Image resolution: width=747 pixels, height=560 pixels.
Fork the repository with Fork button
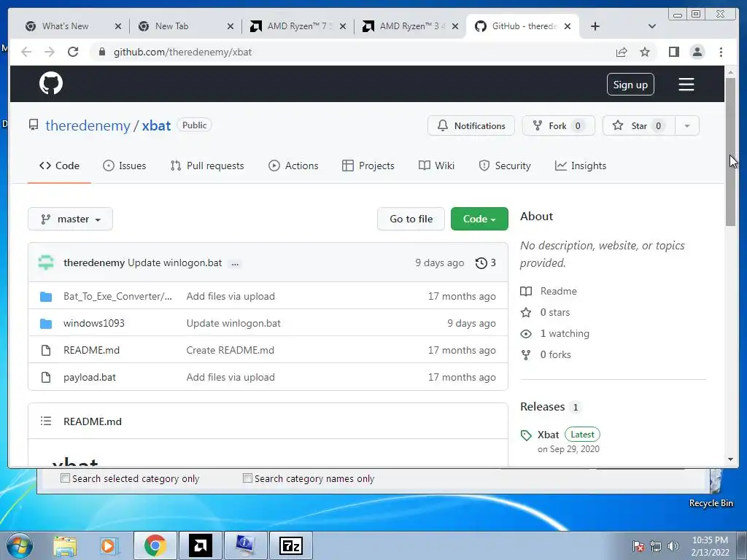click(x=558, y=125)
